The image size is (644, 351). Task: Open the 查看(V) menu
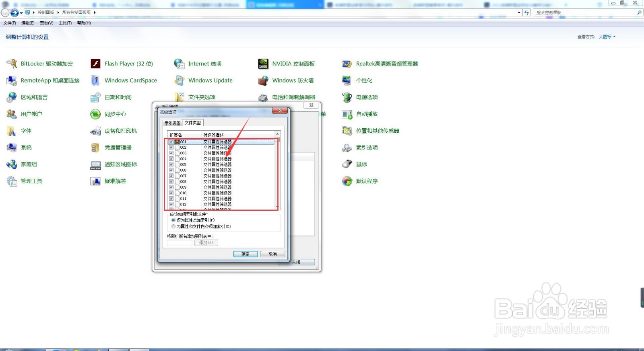pyautogui.click(x=47, y=23)
